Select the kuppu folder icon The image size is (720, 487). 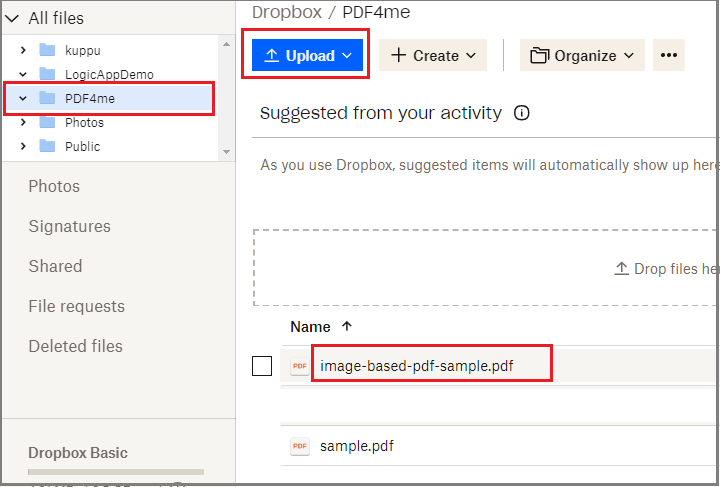pos(47,50)
